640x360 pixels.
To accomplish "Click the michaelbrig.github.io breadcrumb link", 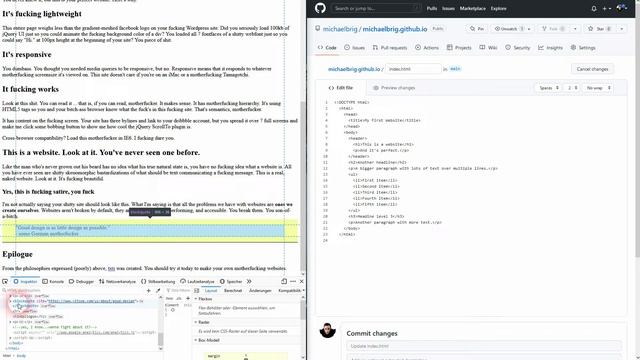I will tap(354, 69).
